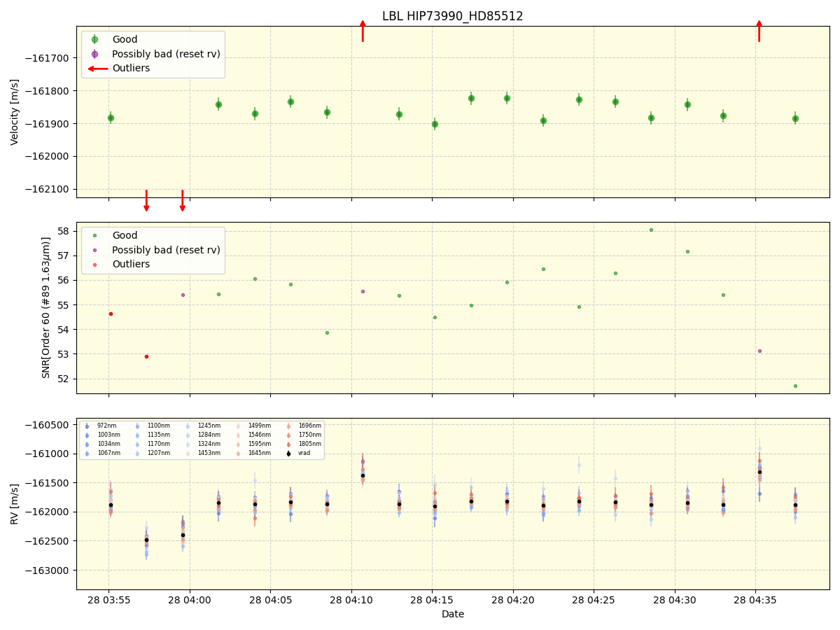Click the 1324nm marker in RV legend

coord(188,444)
